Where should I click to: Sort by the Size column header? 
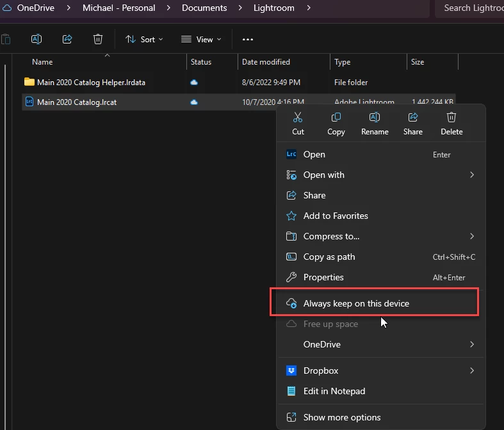(x=432, y=62)
